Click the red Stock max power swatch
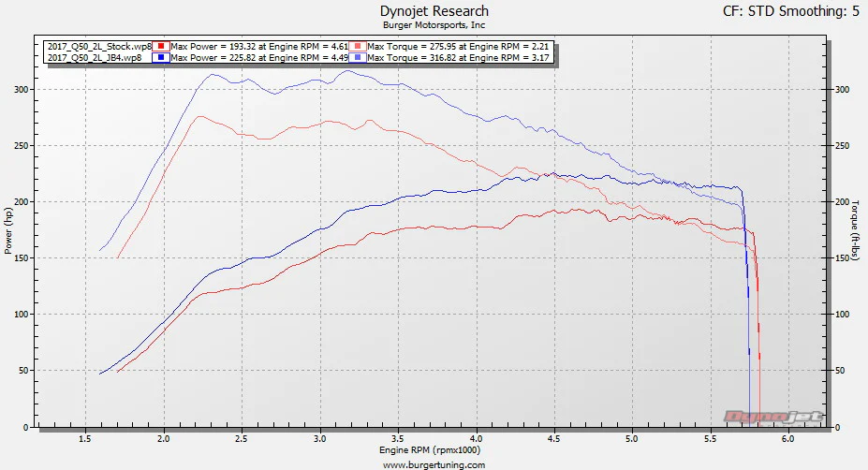 tap(160, 47)
